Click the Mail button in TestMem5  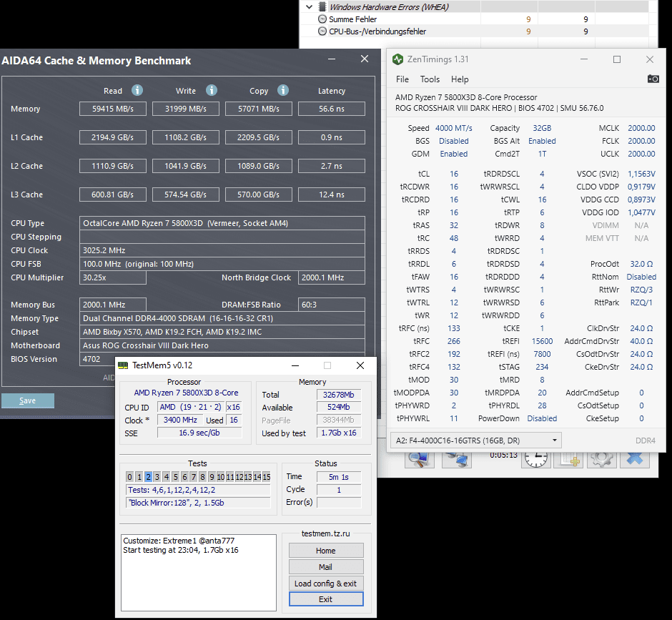tap(326, 567)
